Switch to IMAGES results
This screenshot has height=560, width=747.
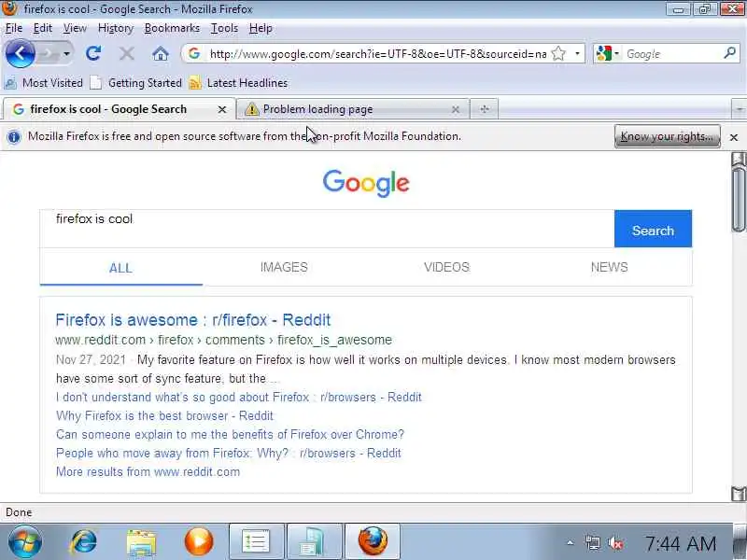point(284,267)
